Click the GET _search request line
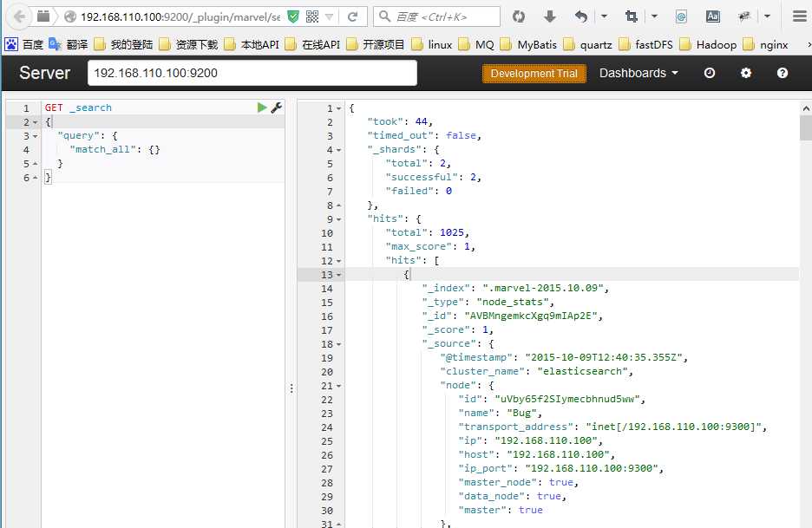 (x=78, y=108)
